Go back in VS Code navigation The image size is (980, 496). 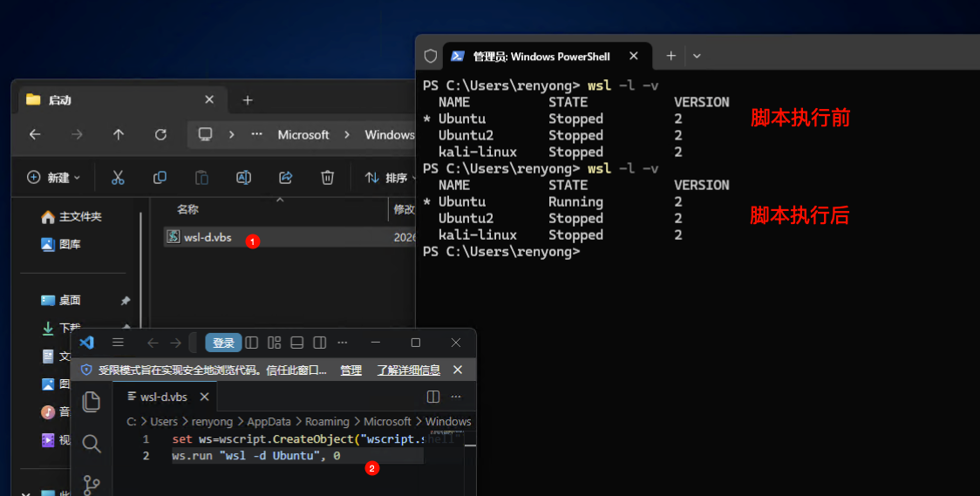153,343
